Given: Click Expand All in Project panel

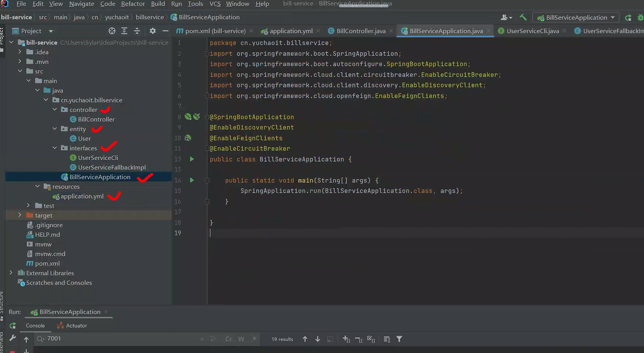Looking at the screenshot, I should coord(124,31).
